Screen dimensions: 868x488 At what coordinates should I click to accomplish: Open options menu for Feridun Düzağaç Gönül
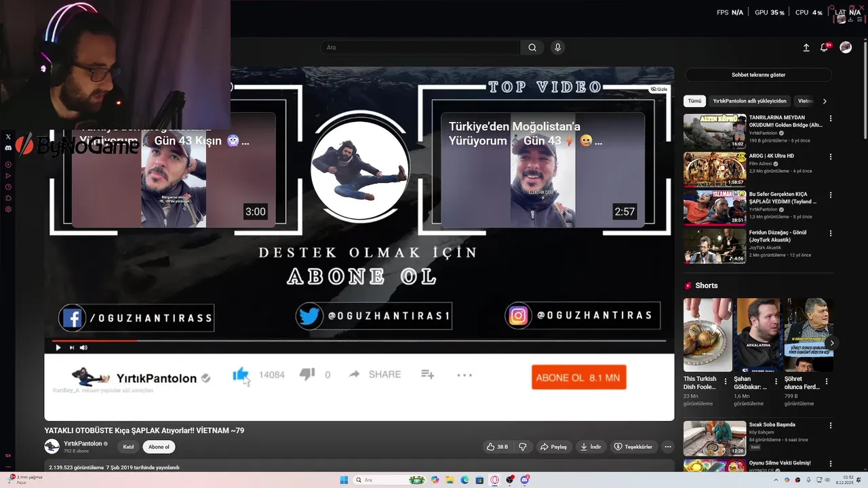point(831,234)
